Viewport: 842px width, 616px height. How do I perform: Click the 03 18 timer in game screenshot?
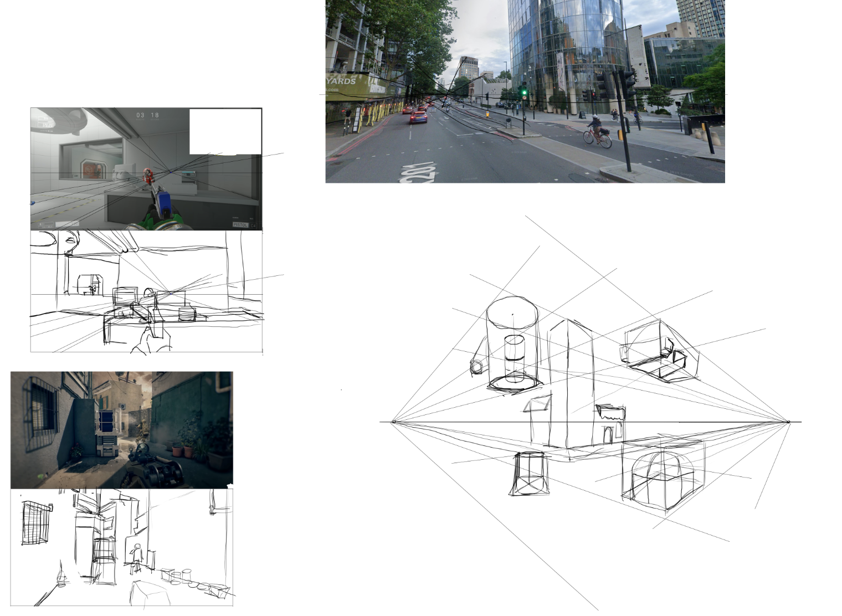click(147, 115)
